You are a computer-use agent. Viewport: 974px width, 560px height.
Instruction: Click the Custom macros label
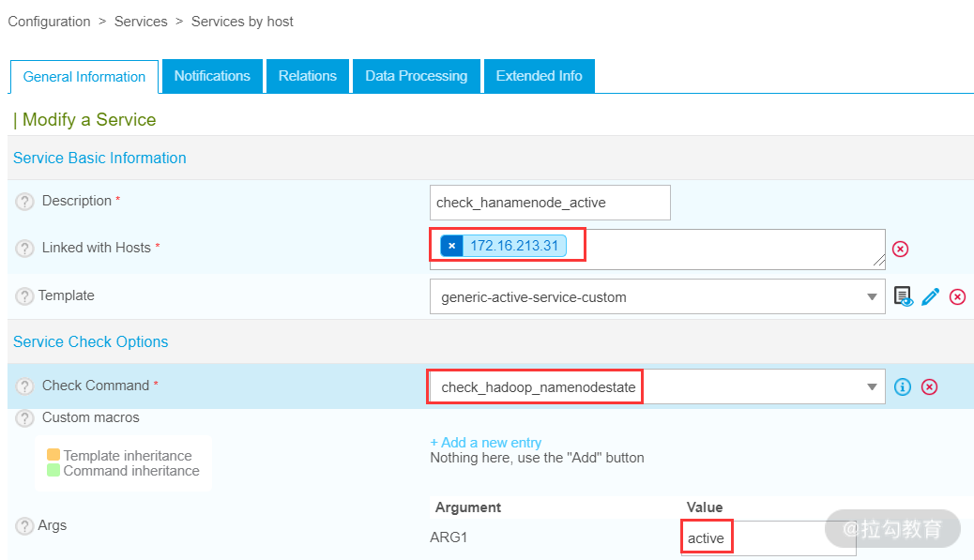point(91,417)
